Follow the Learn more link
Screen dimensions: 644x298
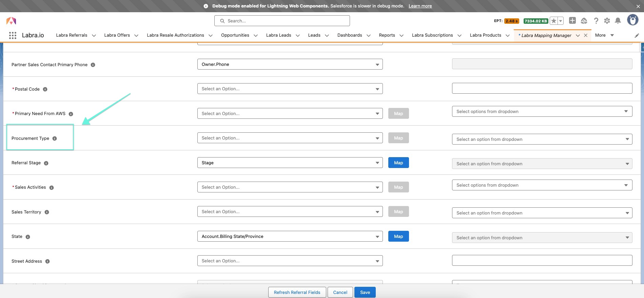420,6
